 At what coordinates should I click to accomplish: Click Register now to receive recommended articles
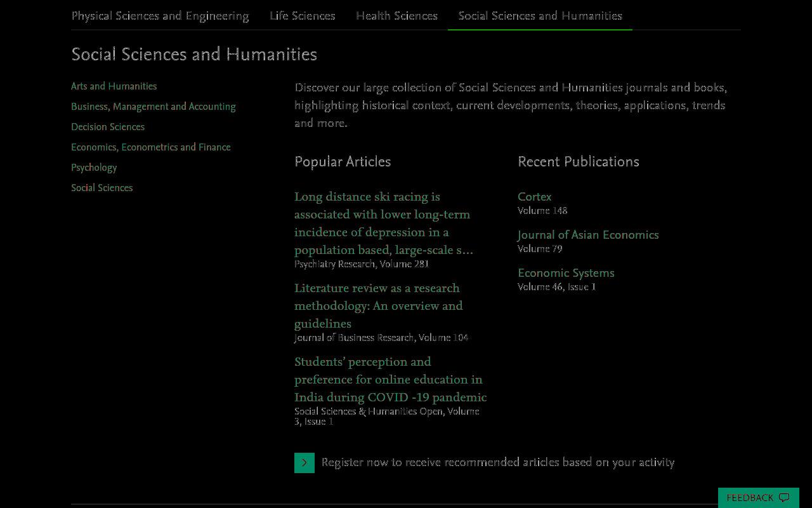click(497, 463)
